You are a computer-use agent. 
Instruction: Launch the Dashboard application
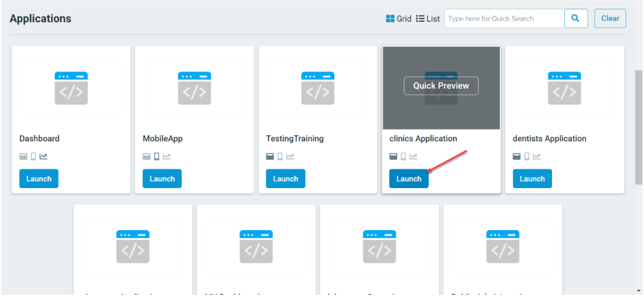[x=39, y=179]
